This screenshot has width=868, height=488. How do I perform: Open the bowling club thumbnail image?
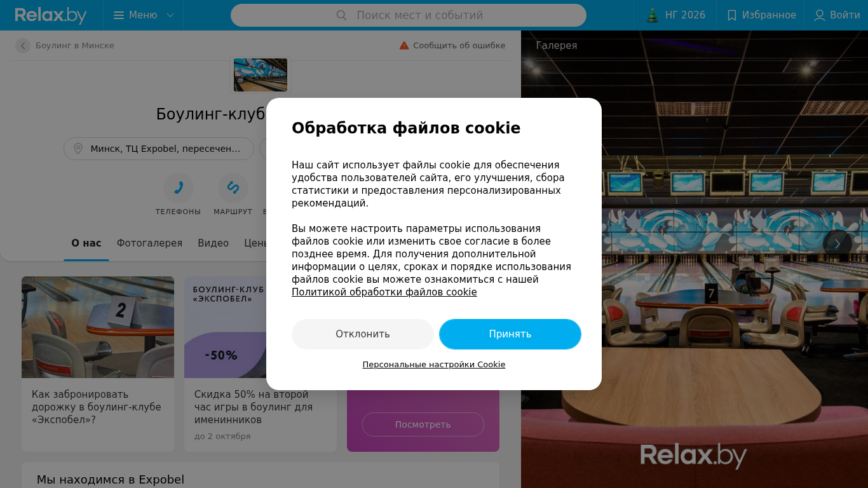click(261, 75)
